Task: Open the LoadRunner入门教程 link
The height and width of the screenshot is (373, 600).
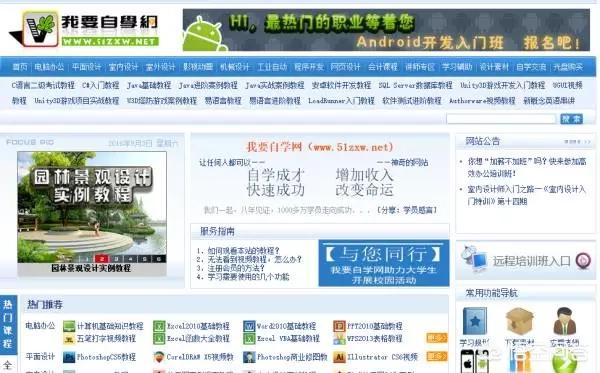Action: tap(341, 101)
